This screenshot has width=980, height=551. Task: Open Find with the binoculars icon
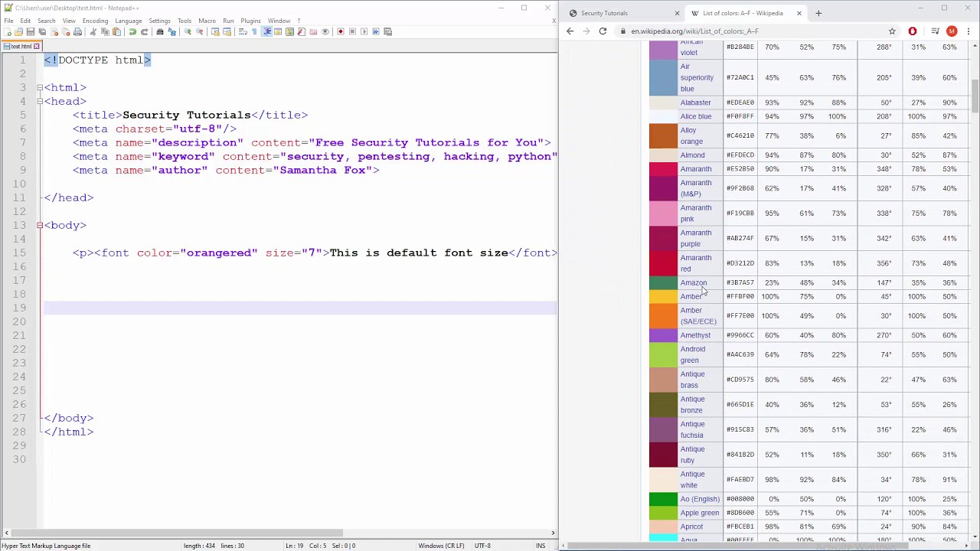(160, 31)
